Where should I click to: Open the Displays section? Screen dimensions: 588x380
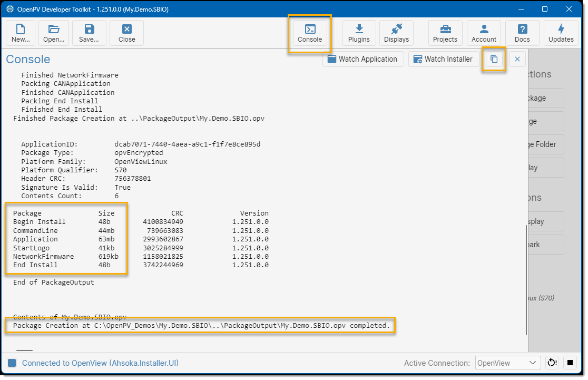396,33
